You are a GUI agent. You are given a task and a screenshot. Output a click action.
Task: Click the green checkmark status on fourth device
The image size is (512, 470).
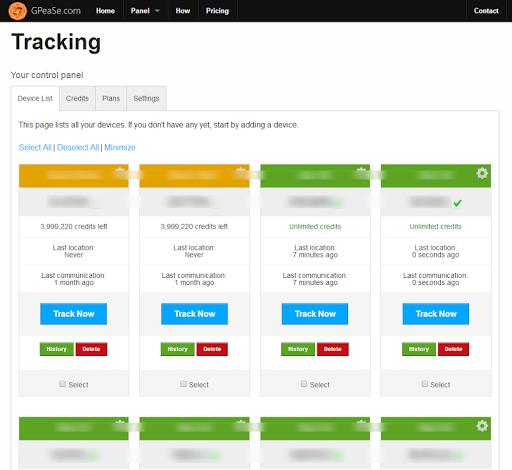(458, 203)
